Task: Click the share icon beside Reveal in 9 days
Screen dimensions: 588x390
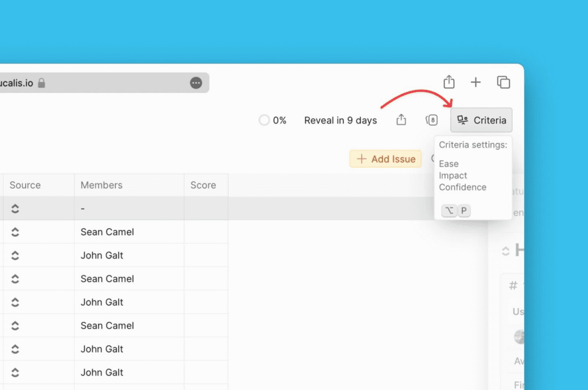Action: (401, 120)
